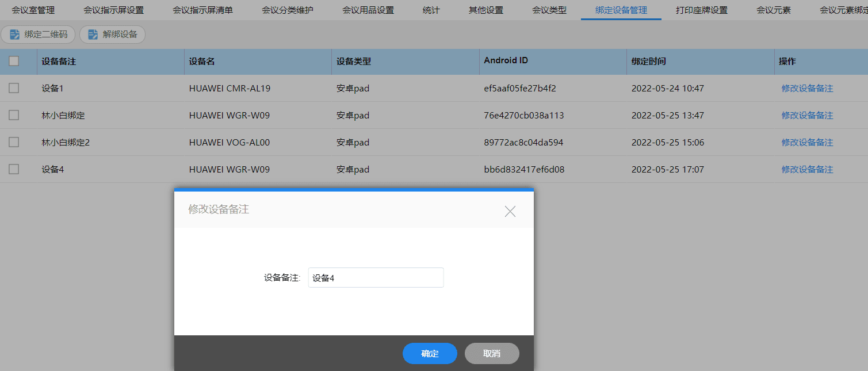Cancel the dialog with 取消 button
The image size is (868, 371).
(x=492, y=354)
